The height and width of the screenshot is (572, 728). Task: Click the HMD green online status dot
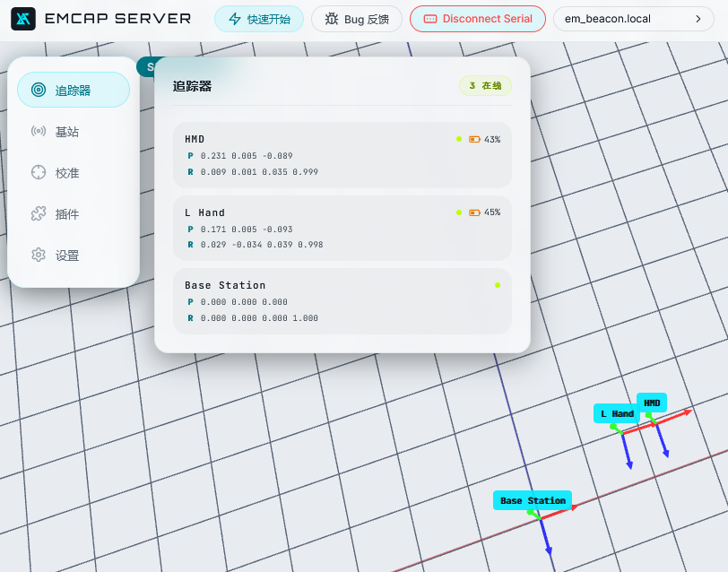coord(459,139)
